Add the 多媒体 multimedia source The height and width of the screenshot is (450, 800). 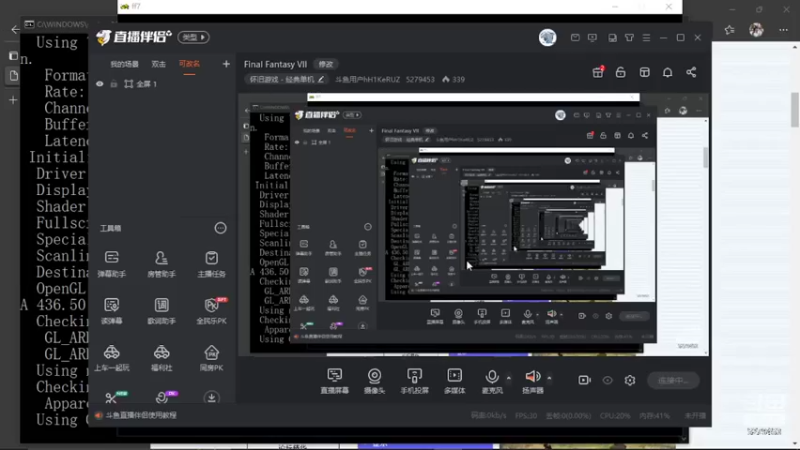pos(455,381)
